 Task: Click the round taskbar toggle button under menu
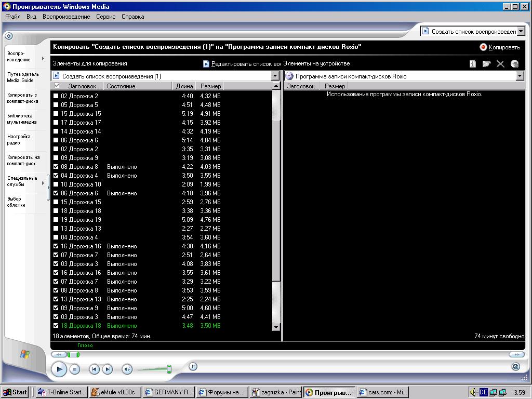[9, 36]
